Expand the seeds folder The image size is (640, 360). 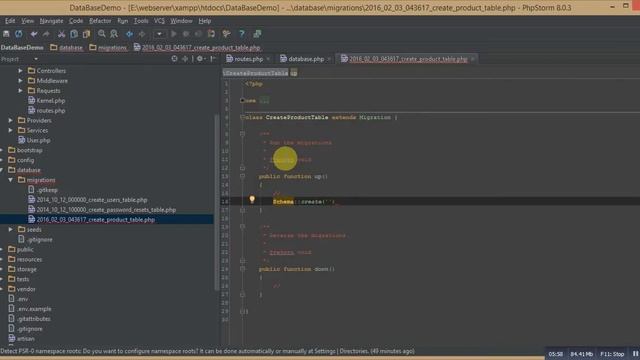(x=11, y=230)
